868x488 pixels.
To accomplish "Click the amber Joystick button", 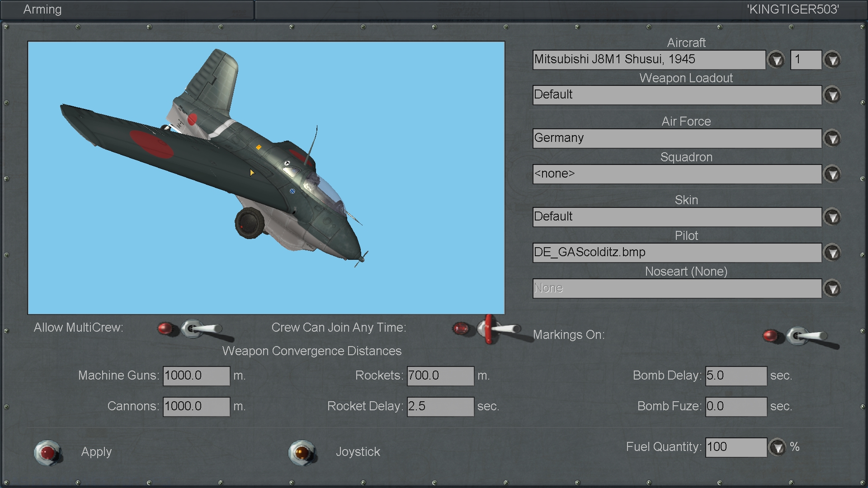I will pos(302,452).
